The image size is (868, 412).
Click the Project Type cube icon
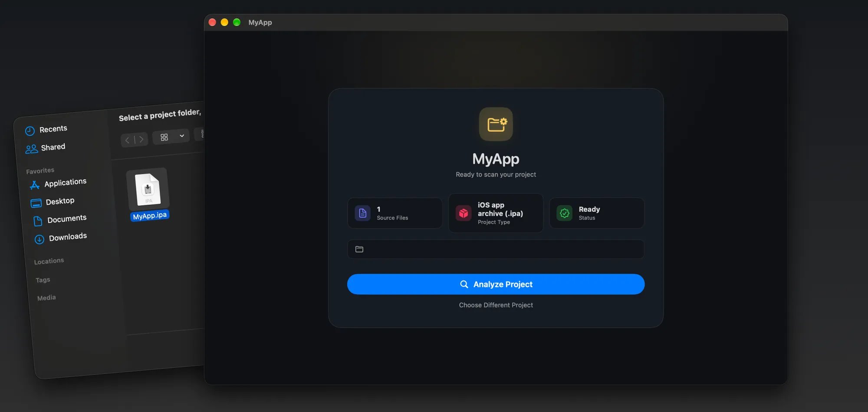tap(463, 213)
